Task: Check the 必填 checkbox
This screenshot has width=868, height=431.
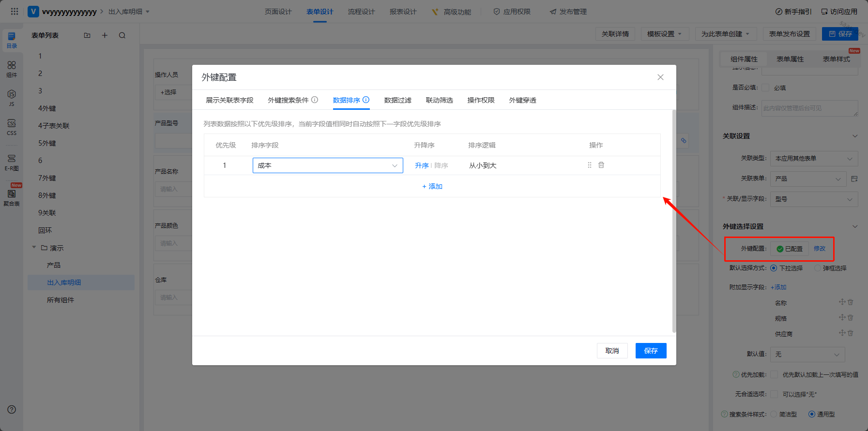Action: click(x=765, y=88)
